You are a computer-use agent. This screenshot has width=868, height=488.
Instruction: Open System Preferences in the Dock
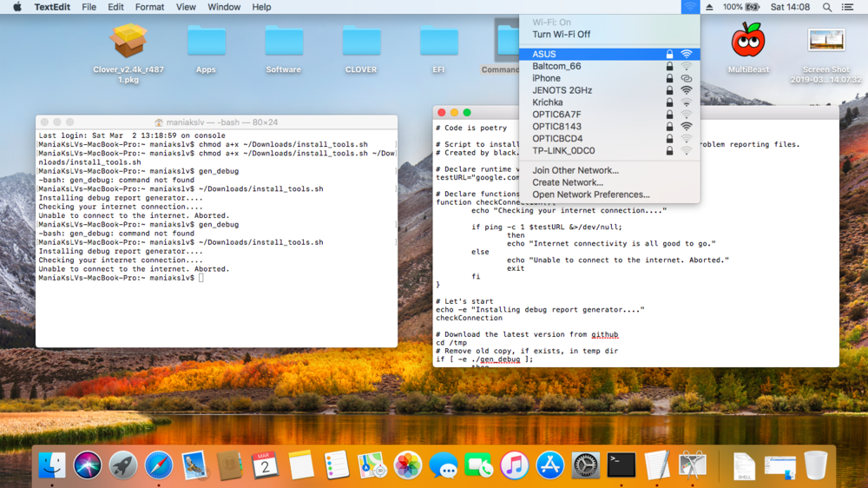(x=586, y=465)
